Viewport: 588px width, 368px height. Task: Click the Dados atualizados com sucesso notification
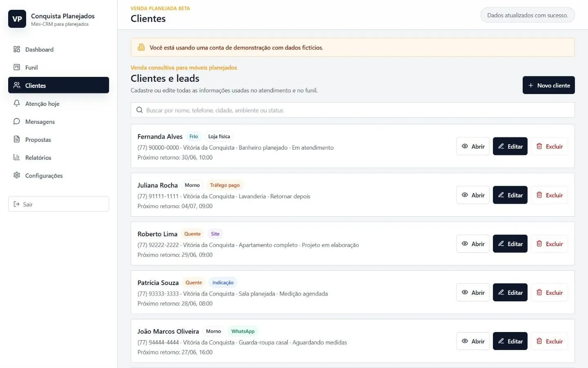click(528, 15)
